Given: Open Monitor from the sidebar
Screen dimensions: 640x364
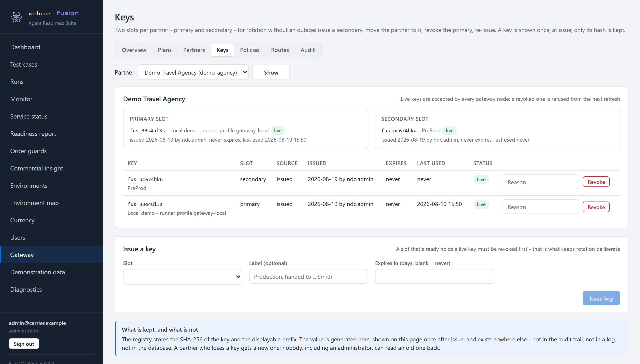Looking at the screenshot, I should 21,99.
